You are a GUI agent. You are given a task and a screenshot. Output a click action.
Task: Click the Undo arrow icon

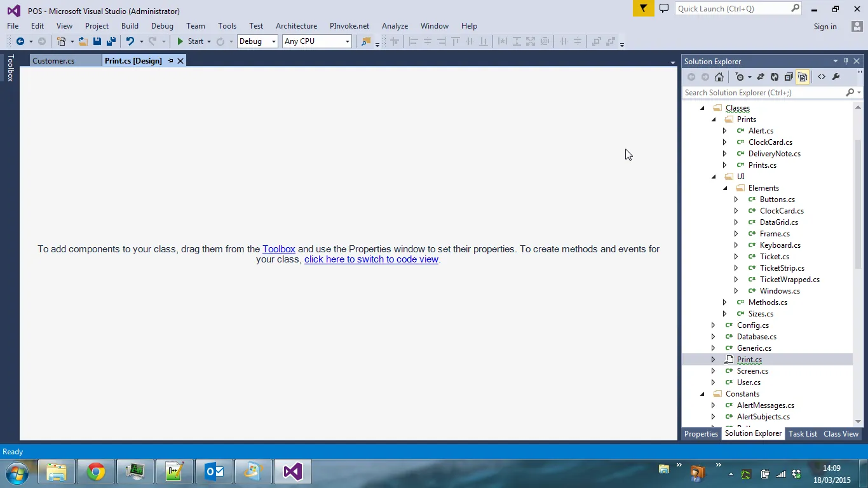coord(130,41)
